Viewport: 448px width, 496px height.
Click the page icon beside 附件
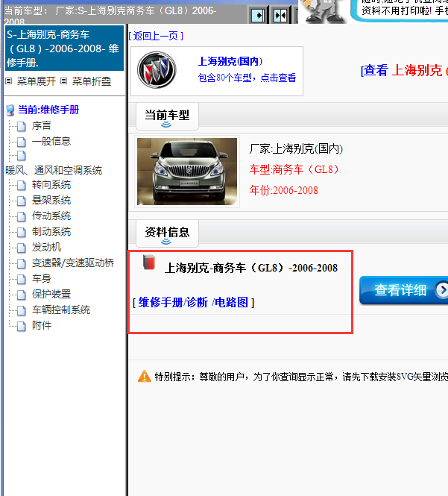tap(21, 326)
